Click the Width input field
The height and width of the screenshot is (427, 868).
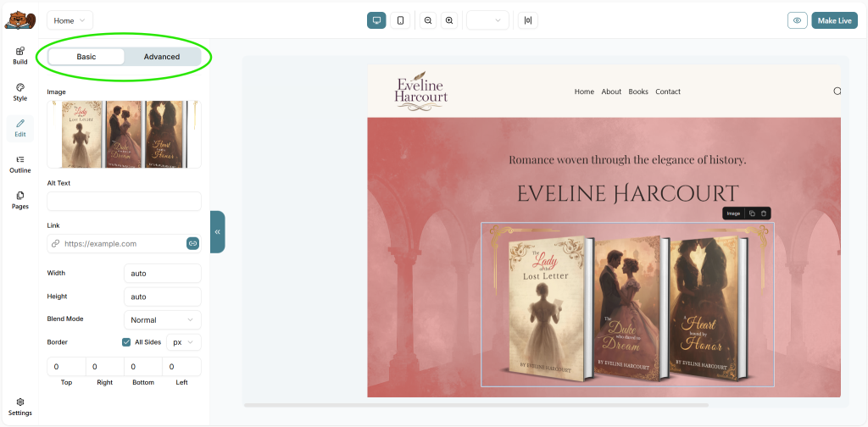point(163,274)
